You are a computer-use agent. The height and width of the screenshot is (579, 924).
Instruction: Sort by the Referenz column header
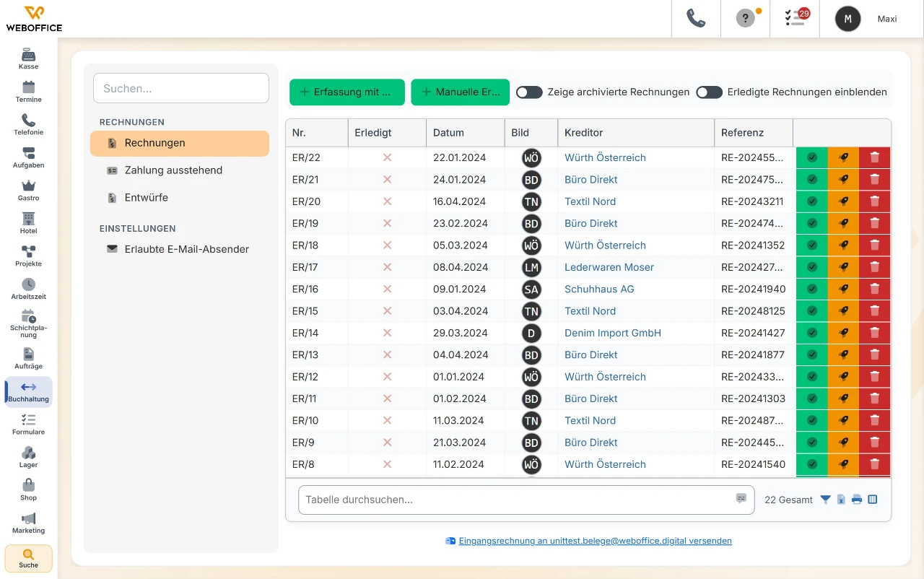click(754, 133)
